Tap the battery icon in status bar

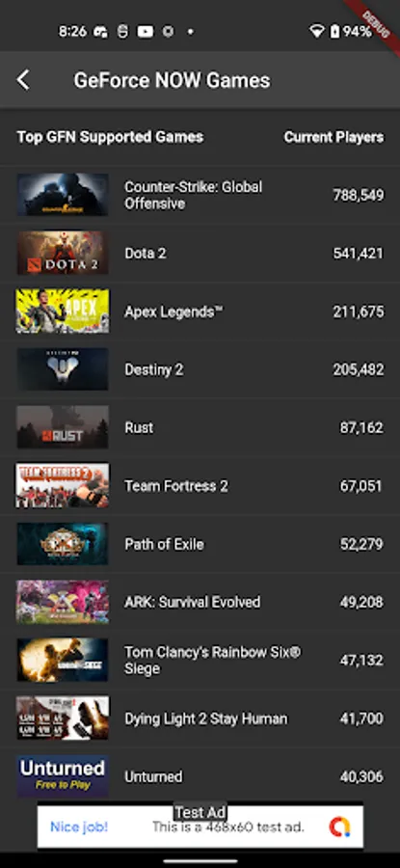[x=334, y=32]
